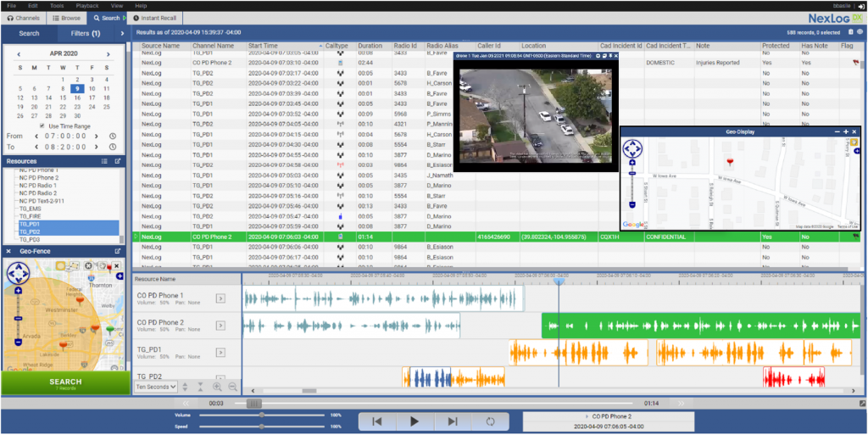Click the red waveform clip on TG_PD2 track
The image size is (868, 435).
click(x=793, y=376)
